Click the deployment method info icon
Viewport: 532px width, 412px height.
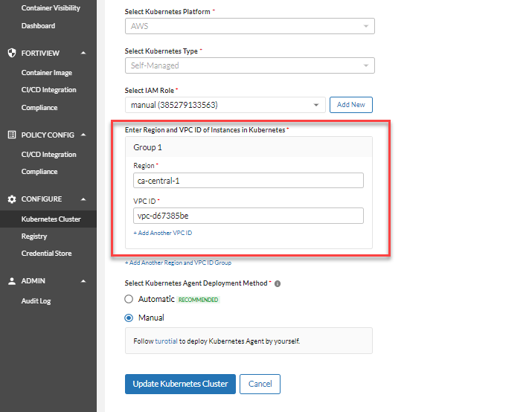pyautogui.click(x=278, y=283)
